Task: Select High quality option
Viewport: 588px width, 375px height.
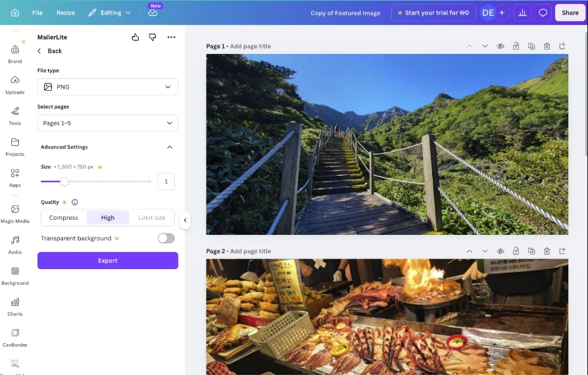Action: coord(108,218)
